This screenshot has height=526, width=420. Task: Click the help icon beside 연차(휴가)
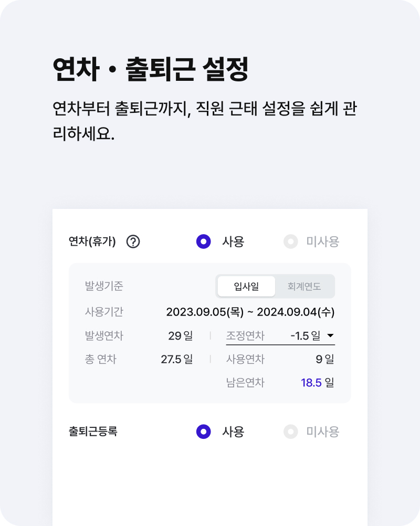click(x=133, y=241)
